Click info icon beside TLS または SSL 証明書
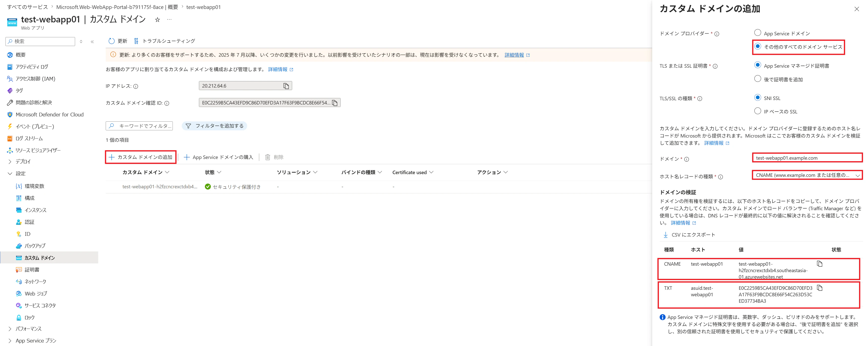The height and width of the screenshot is (346, 868). point(715,66)
